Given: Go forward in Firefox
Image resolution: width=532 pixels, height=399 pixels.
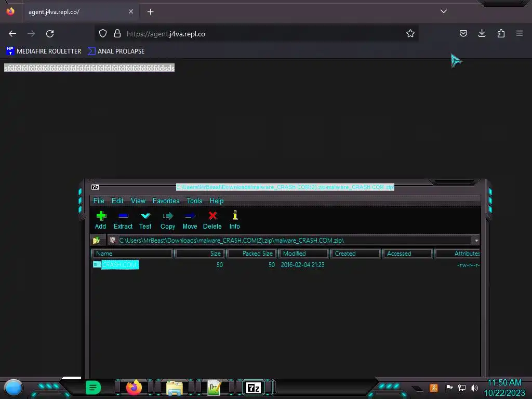Looking at the screenshot, I should coord(31,34).
